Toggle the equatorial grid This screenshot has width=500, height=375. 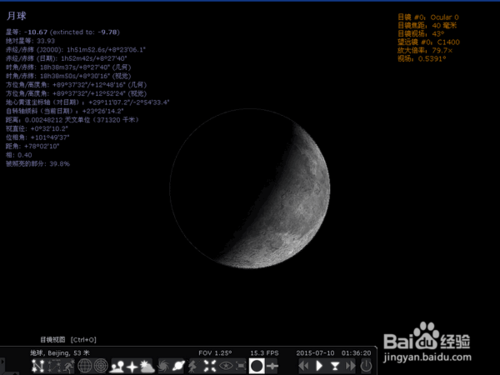[x=85, y=366]
